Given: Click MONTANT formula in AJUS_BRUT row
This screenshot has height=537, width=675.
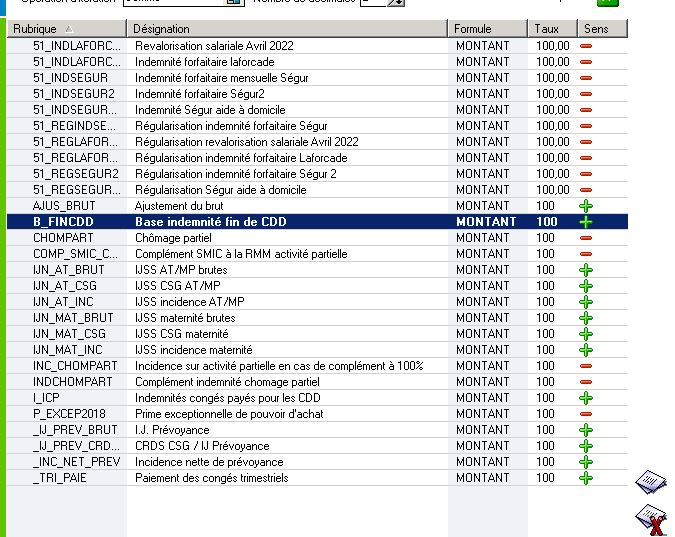Looking at the screenshot, I should coord(483,206).
